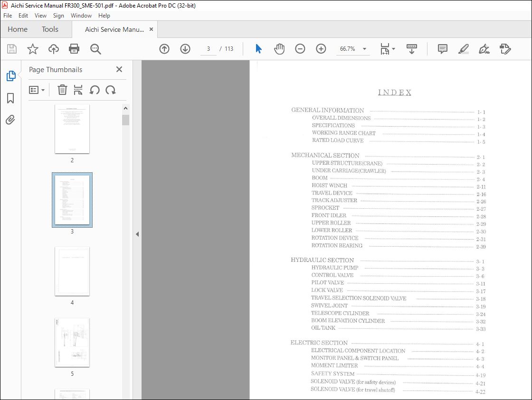Open the Edit menu
Image resolution: width=532 pixels, height=400 pixels.
coord(23,16)
